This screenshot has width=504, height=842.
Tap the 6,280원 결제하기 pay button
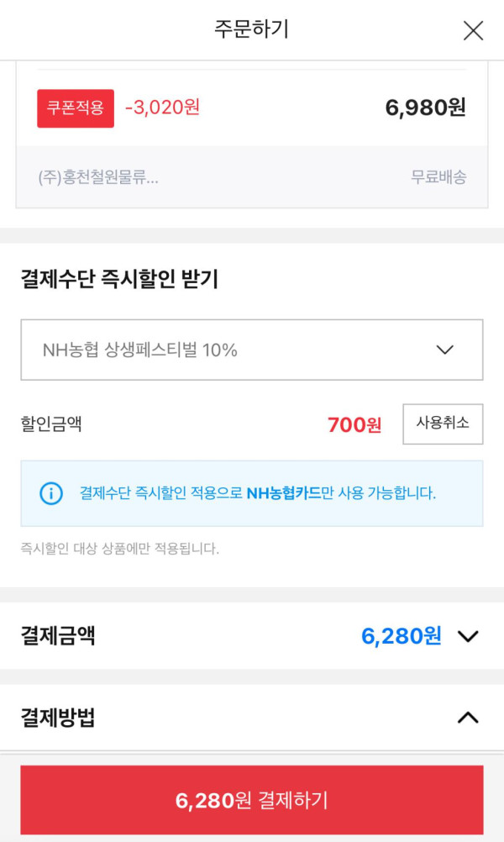[251, 800]
